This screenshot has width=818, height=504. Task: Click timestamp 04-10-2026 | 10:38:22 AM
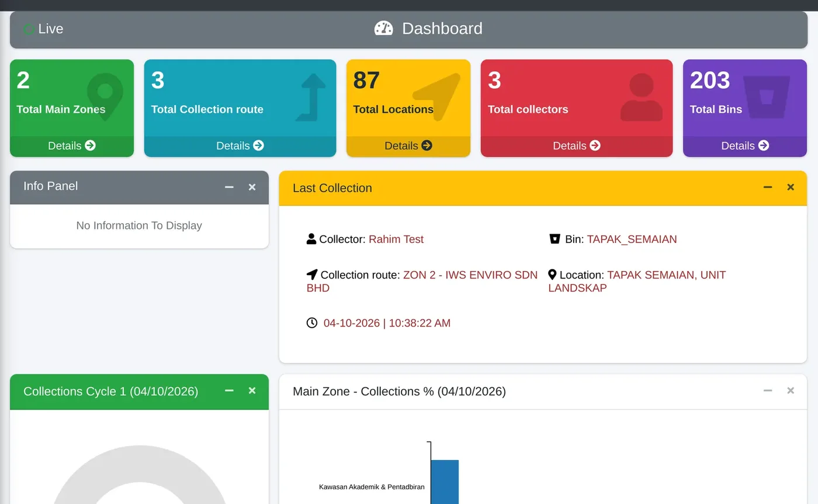[387, 323]
